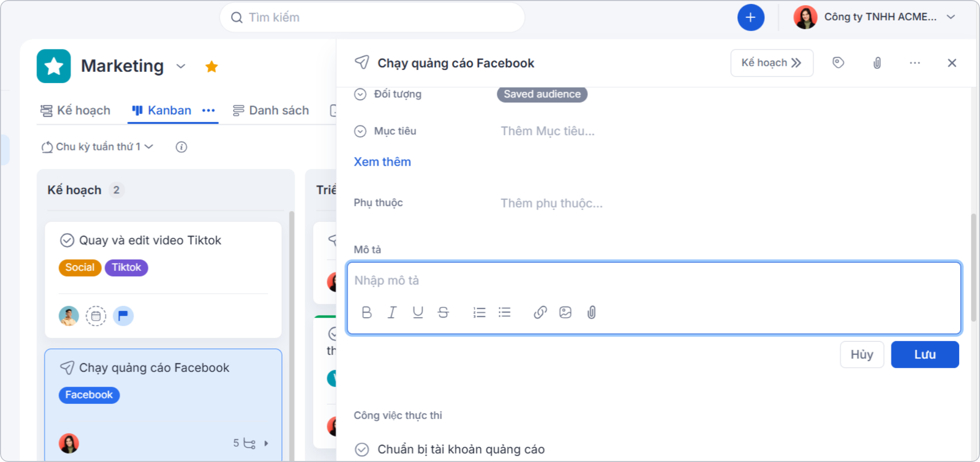Viewport: 980px width, 462px height.
Task: Expand subtasks arrow on Facebook ads card
Action: 266,443
